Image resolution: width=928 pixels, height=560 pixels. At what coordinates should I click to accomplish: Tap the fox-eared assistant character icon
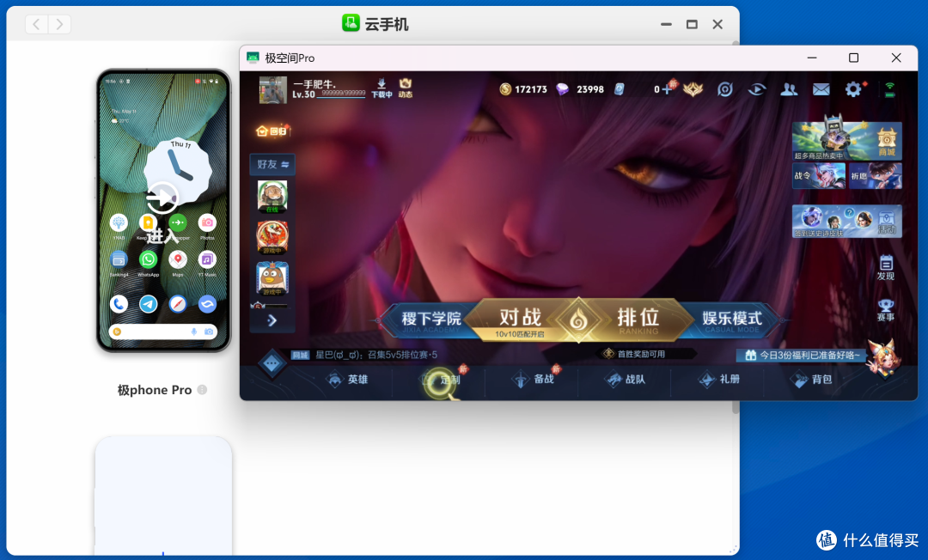coord(884,358)
